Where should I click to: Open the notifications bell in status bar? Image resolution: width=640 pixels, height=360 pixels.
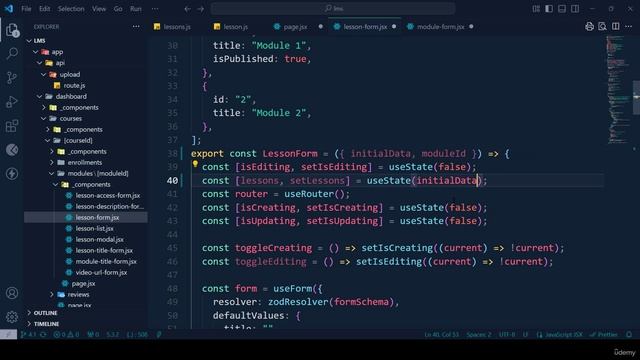click(629, 335)
